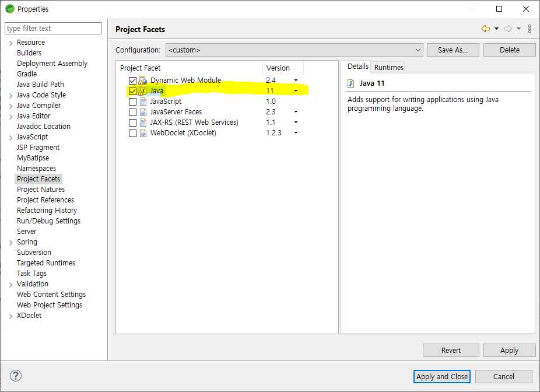Open the Project References page
Viewport: 540px width, 392px height.
(45, 199)
